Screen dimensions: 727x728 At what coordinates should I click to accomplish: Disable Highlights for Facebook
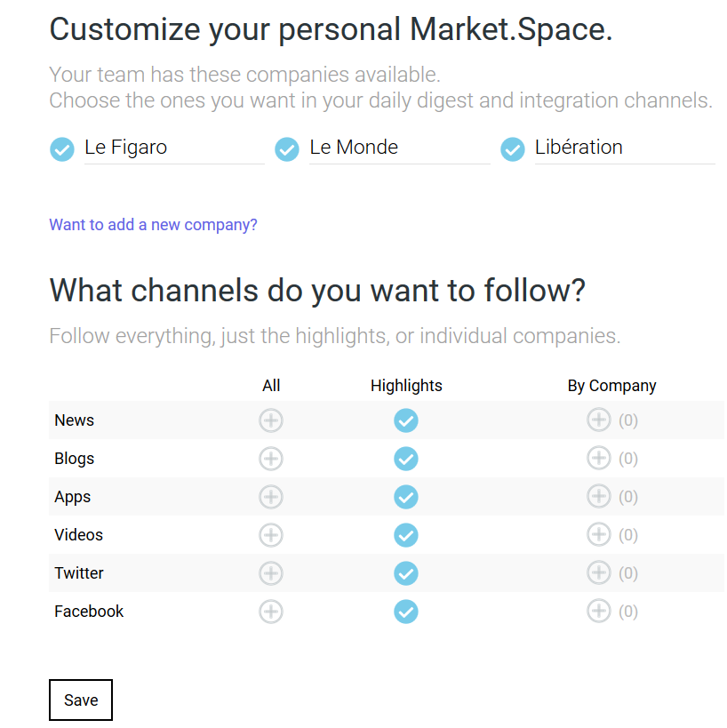406,612
